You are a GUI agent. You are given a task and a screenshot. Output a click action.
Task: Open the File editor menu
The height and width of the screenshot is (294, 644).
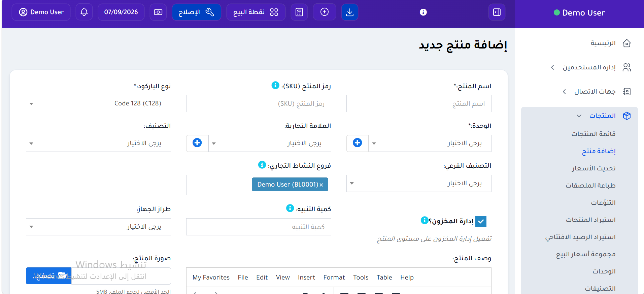click(x=243, y=277)
